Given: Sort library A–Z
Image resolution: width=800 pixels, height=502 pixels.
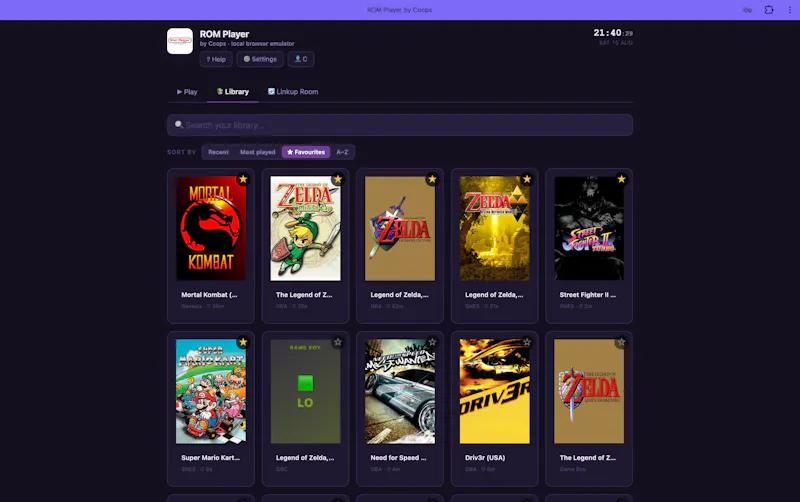Looking at the screenshot, I should (342, 152).
